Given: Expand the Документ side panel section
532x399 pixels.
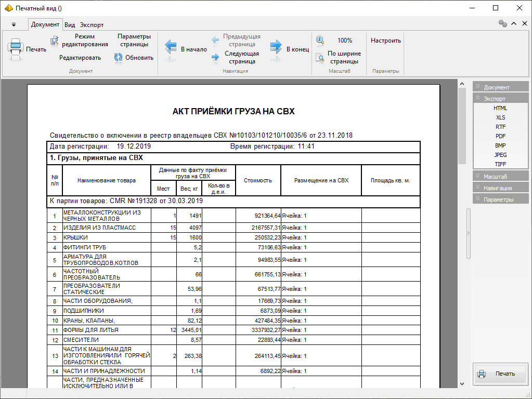Looking at the screenshot, I should tap(501, 87).
